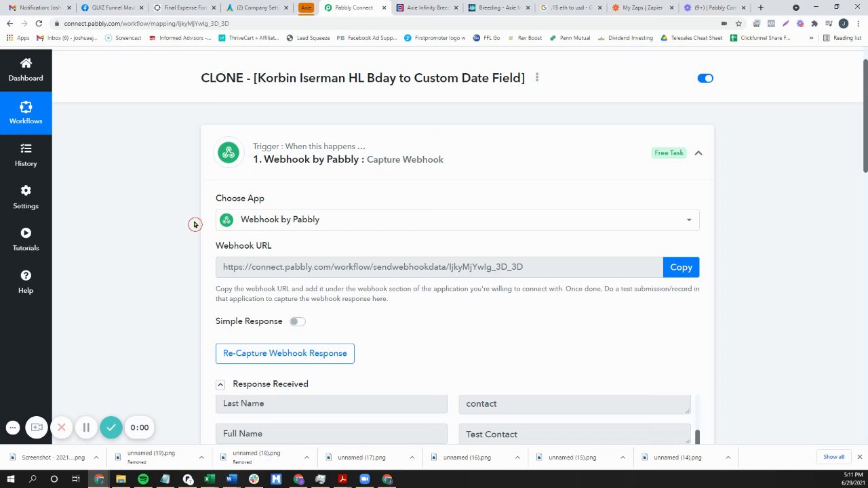868x488 pixels.
Task: Finish recording with the green checkmark
Action: pyautogui.click(x=111, y=428)
